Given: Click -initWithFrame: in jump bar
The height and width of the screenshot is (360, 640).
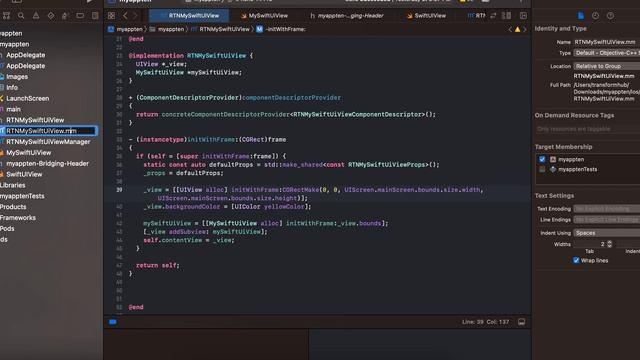Looking at the screenshot, I should pyautogui.click(x=285, y=29).
